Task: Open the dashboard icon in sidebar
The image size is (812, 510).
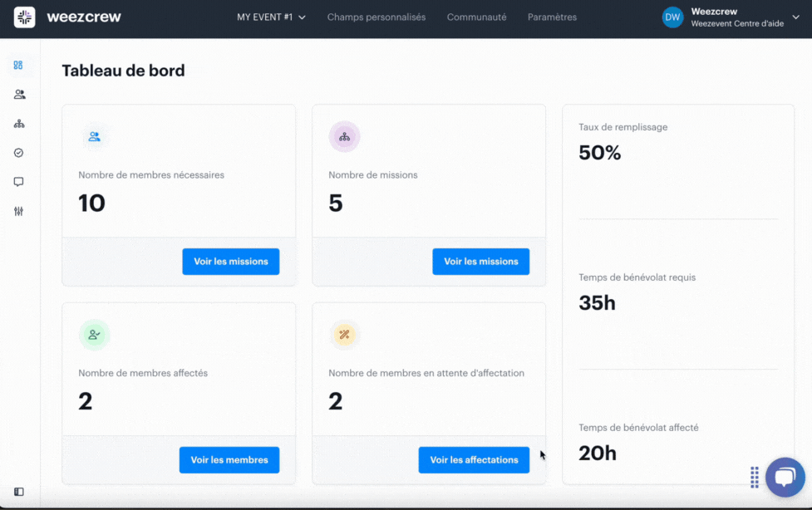Action: point(18,66)
